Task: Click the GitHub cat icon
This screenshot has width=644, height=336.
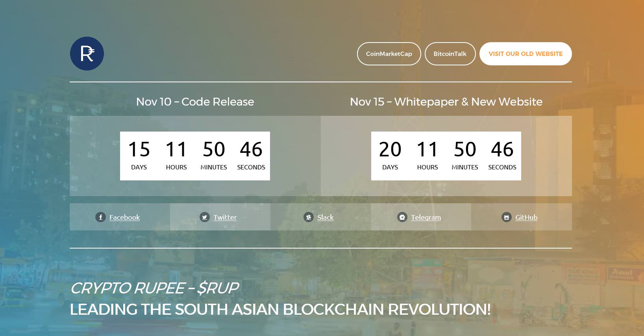Action: click(507, 217)
